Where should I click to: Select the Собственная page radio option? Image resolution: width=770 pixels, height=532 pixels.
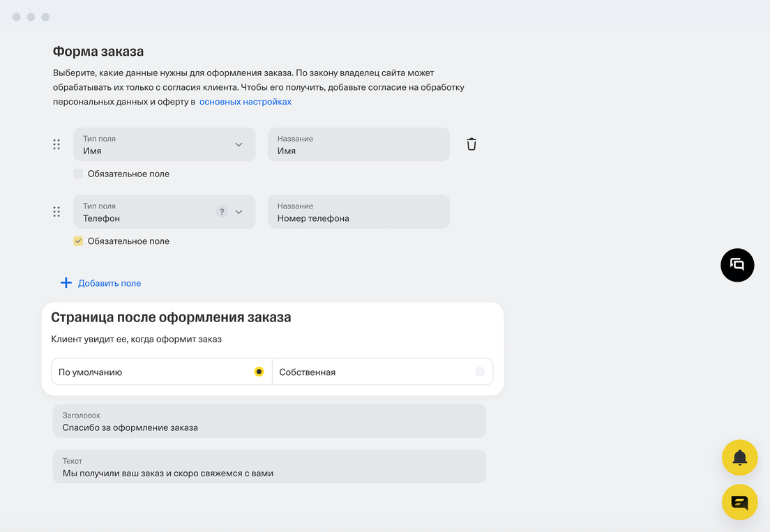[479, 372]
